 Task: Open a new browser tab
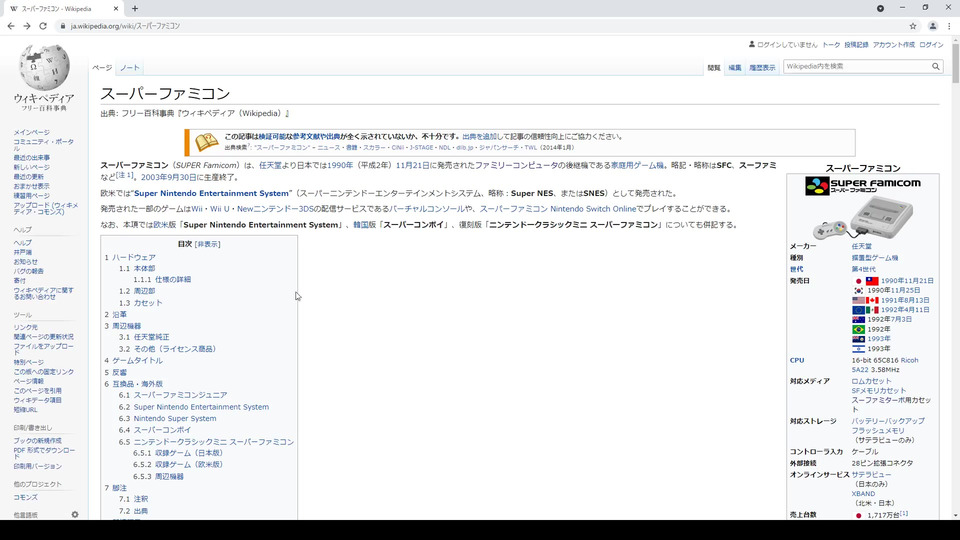135,9
